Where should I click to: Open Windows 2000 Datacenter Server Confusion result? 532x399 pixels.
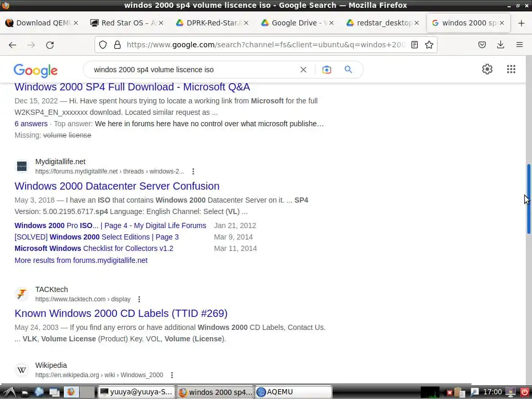(117, 186)
